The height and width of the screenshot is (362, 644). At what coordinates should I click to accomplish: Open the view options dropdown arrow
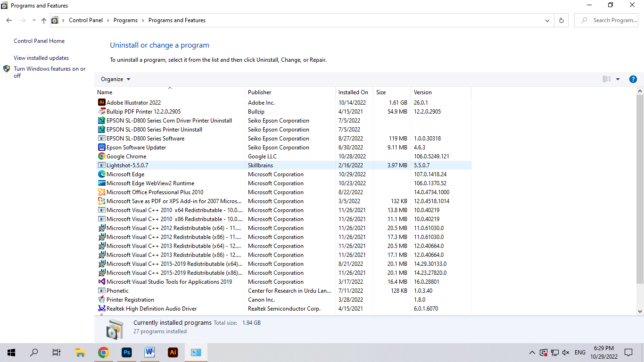(x=618, y=79)
